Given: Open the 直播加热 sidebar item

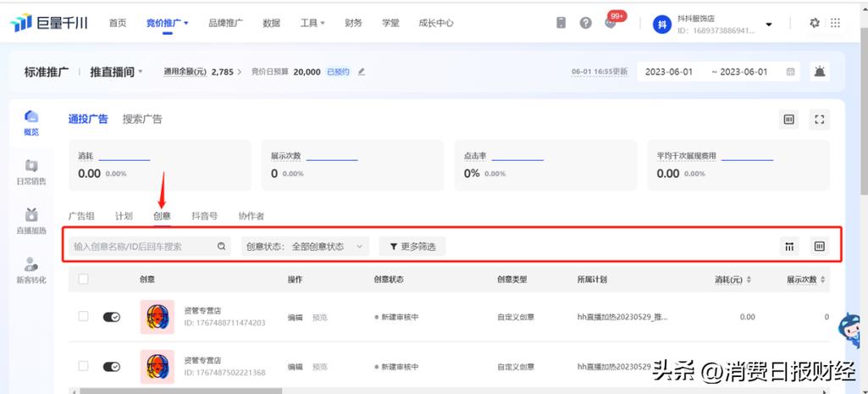Looking at the screenshot, I should pyautogui.click(x=31, y=220).
